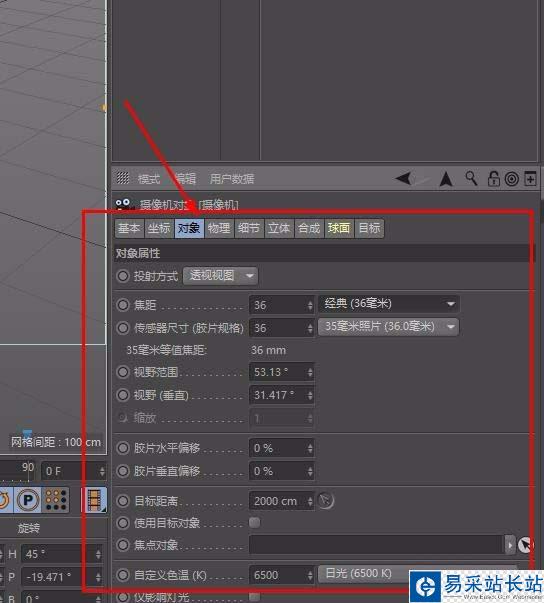Open the 目标 tab
Viewport: 544px width, 603px height.
tap(369, 228)
